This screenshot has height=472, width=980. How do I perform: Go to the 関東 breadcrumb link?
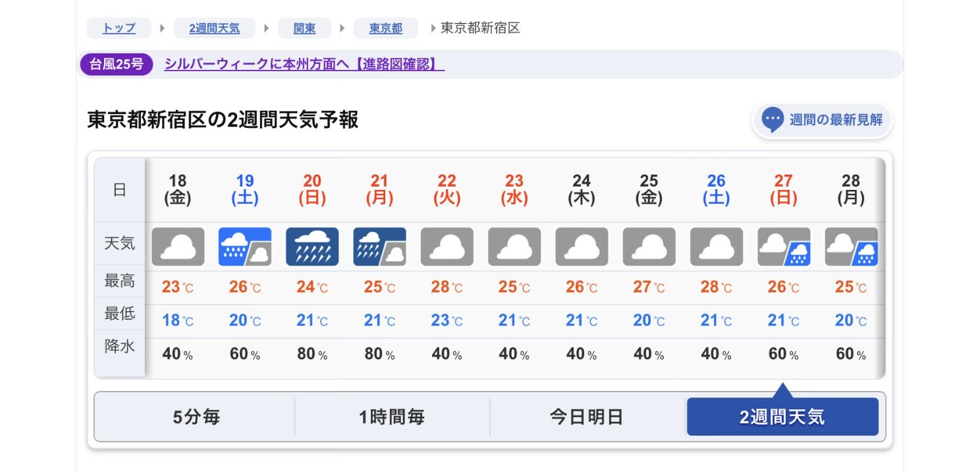coord(304,28)
